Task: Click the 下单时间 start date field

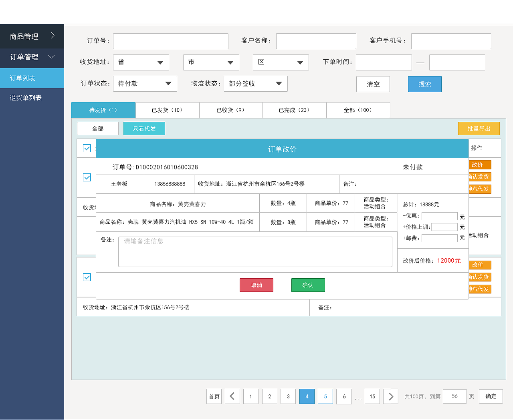Action: click(x=384, y=62)
